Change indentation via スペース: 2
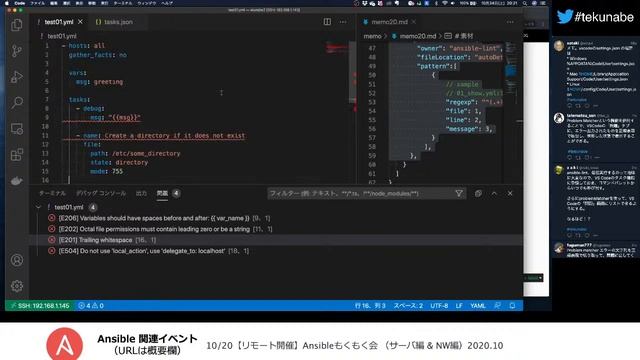 (408, 305)
